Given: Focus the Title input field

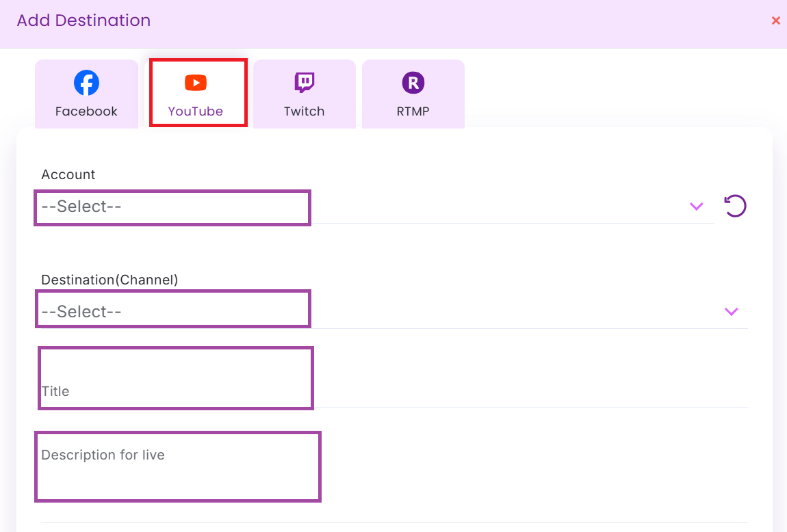Looking at the screenshot, I should 394,391.
